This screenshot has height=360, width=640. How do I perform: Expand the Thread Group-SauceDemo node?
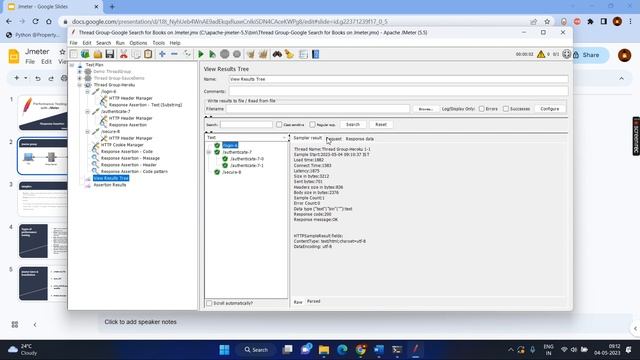tap(80, 78)
